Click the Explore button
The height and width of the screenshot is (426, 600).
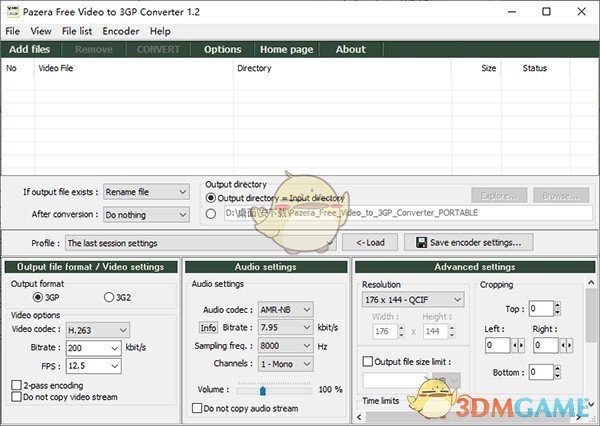pyautogui.click(x=499, y=196)
